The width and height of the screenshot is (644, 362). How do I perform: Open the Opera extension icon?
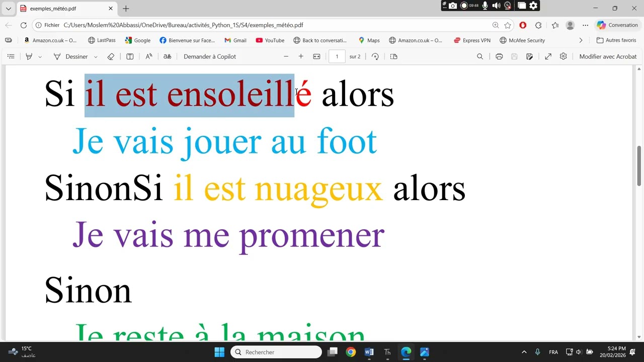[523, 25]
